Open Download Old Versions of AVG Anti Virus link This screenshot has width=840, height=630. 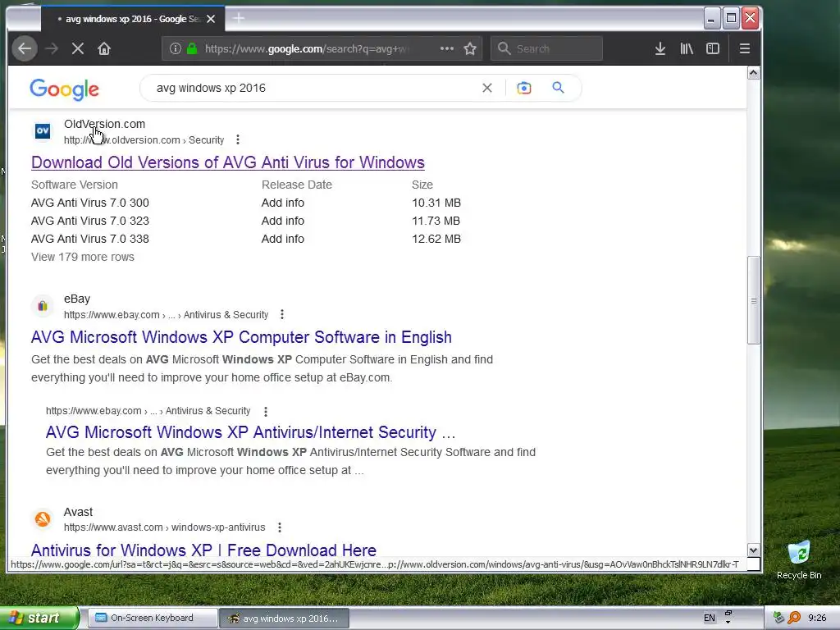pyautogui.click(x=228, y=162)
